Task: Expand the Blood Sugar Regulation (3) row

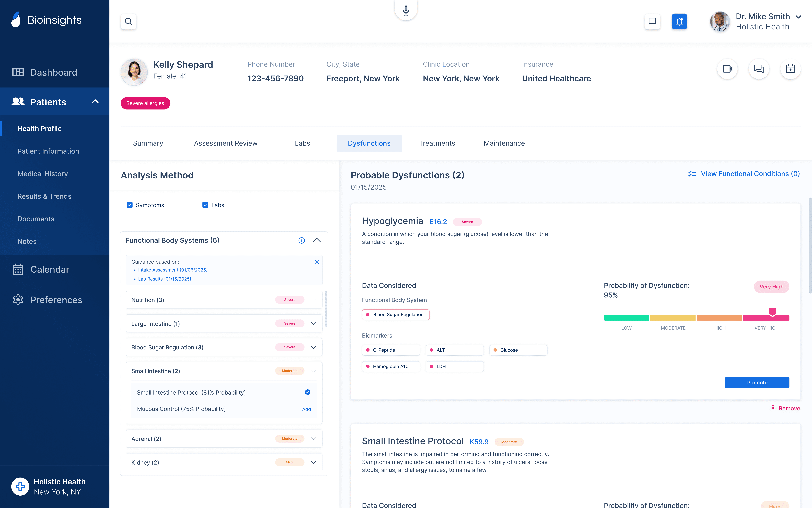Action: [x=313, y=347]
